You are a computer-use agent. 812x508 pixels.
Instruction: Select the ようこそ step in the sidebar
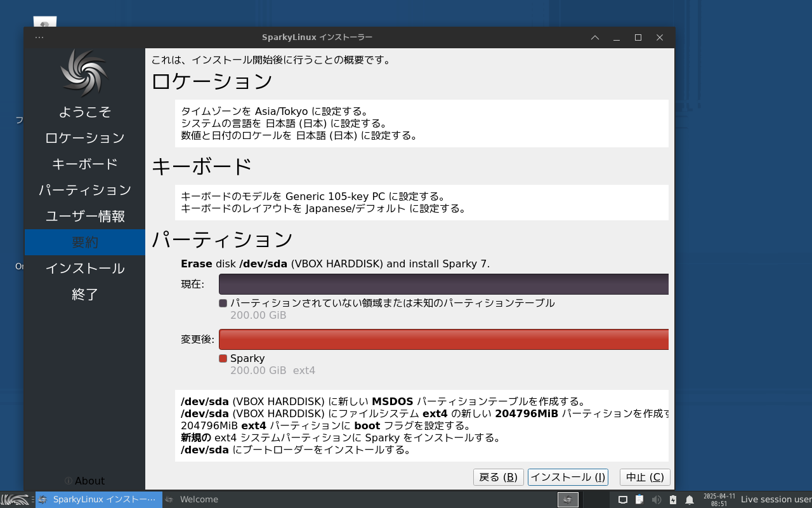click(85, 112)
